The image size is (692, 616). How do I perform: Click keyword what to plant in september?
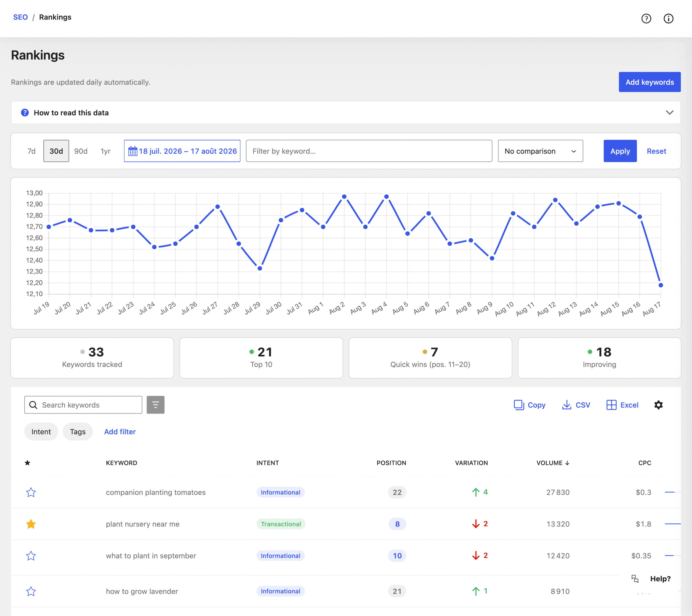151,556
